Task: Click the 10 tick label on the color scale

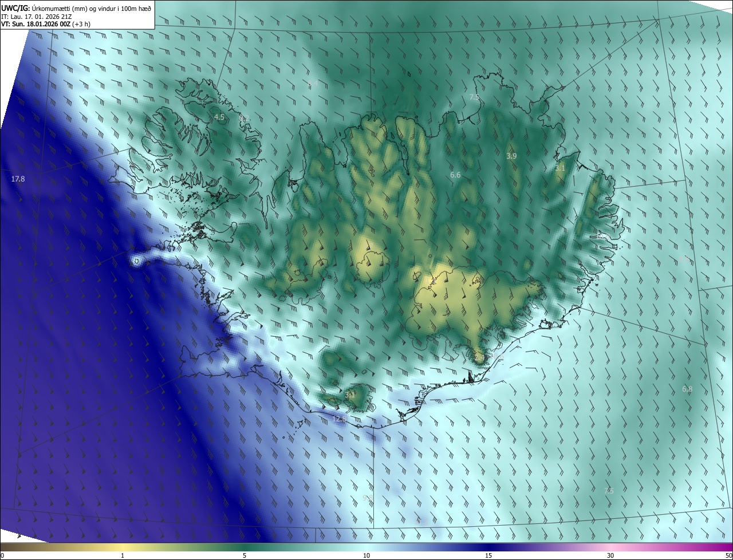Action: point(366,555)
